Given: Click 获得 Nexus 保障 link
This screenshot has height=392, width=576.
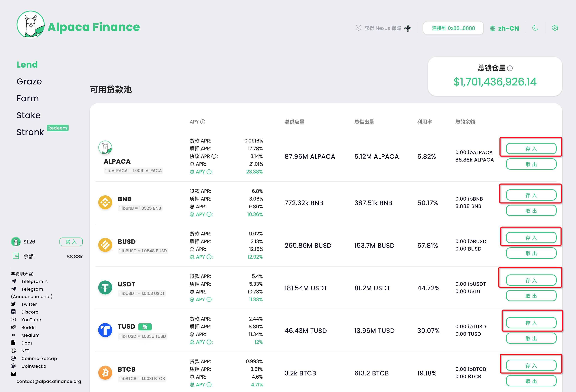Looking at the screenshot, I should click(x=383, y=28).
